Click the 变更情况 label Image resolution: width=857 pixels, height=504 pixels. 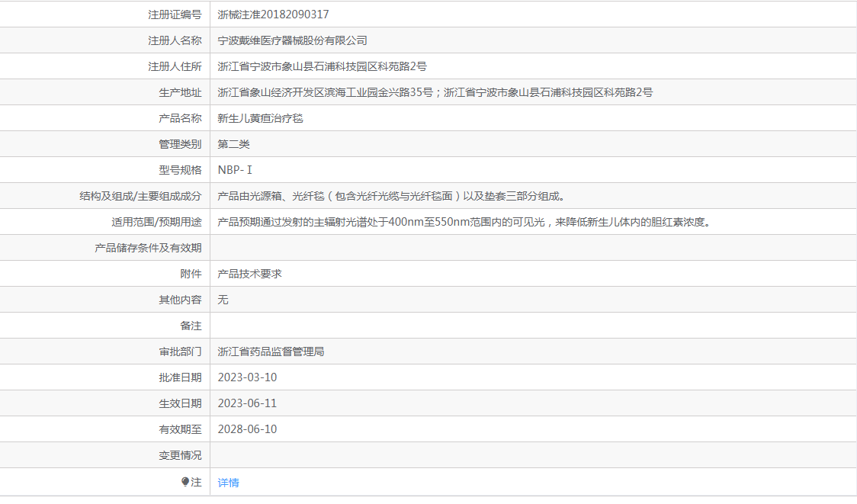point(181,455)
